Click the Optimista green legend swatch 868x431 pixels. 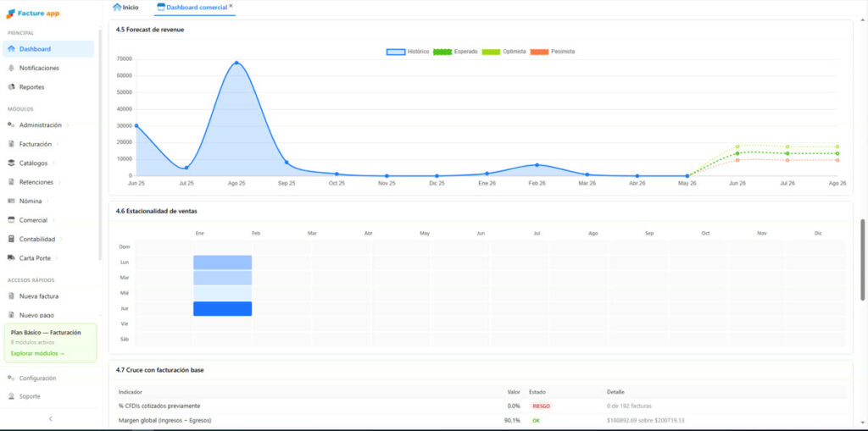[x=491, y=52]
